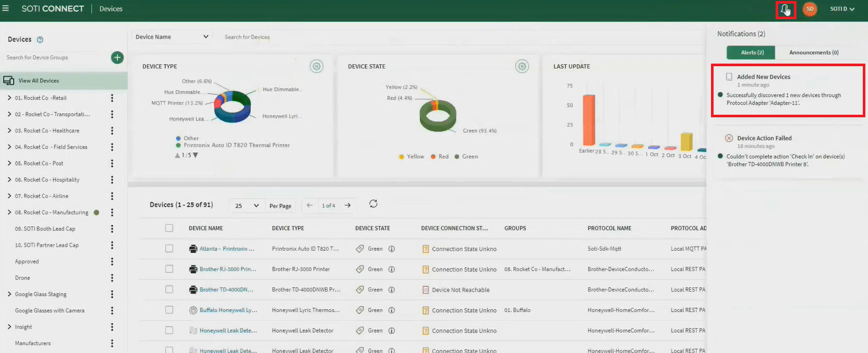Viewport: 868px width, 353px height.
Task: Expand the Rocket Co - Healthcare group
Action: (x=9, y=130)
